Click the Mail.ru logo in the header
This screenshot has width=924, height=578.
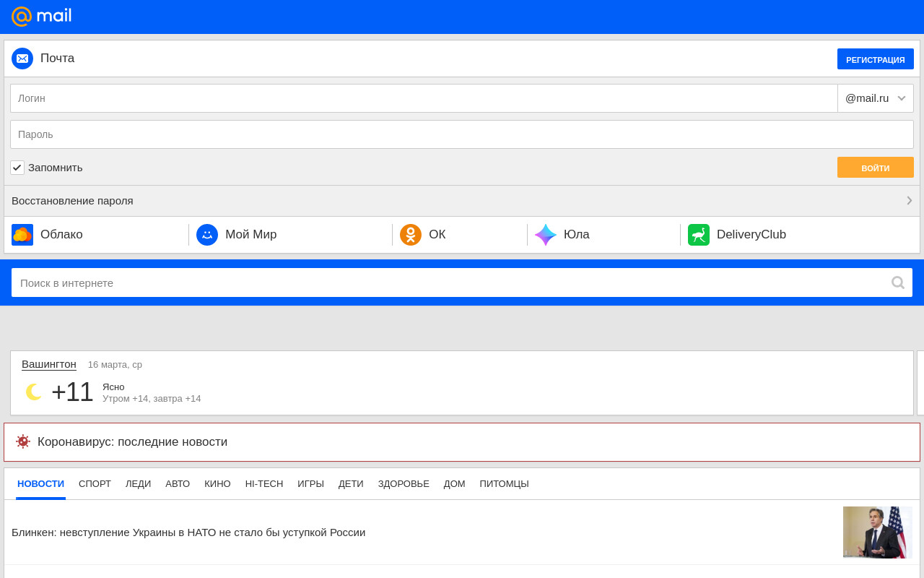41,16
